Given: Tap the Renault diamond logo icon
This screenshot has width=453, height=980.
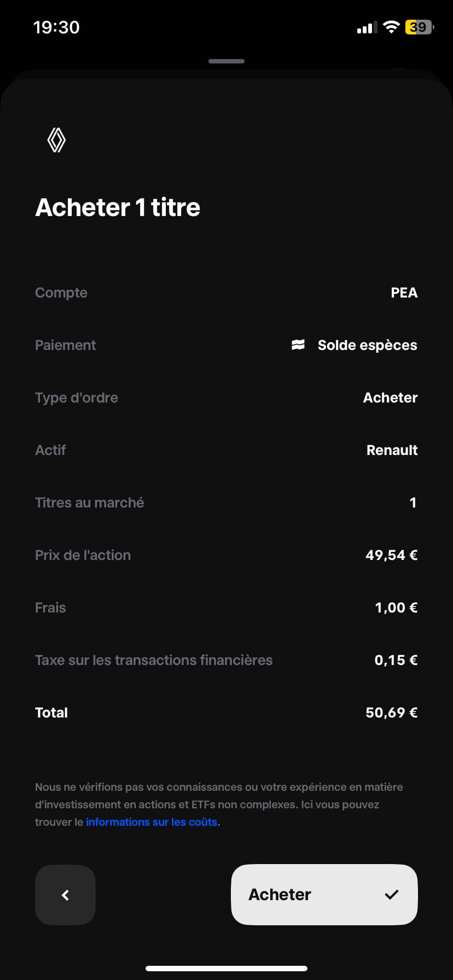Looking at the screenshot, I should (x=56, y=140).
